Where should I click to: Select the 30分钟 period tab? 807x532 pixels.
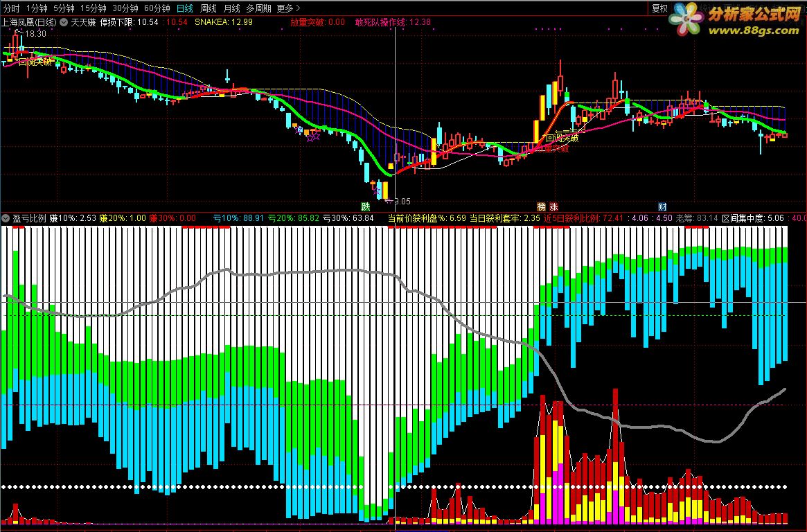tap(125, 8)
